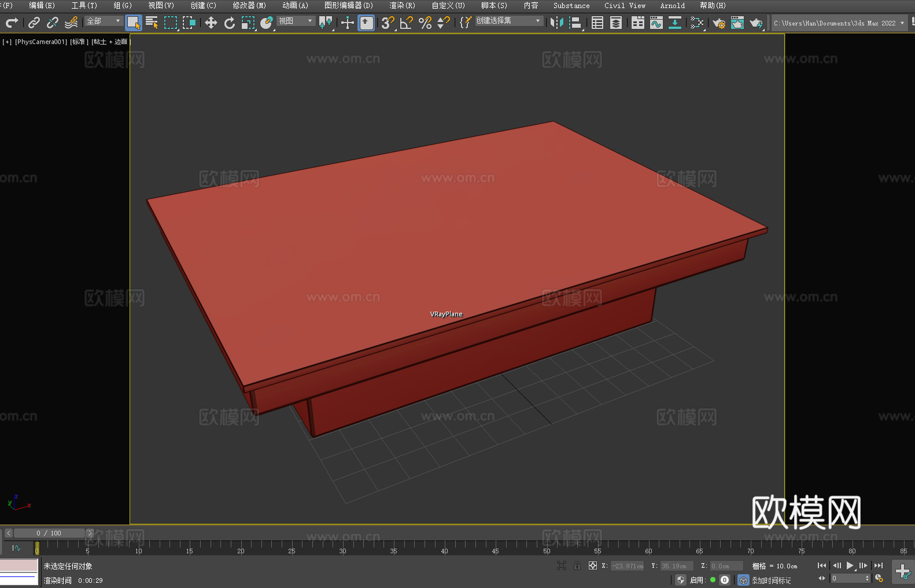Click Go to Start playback button
This screenshot has height=588, width=915.
click(822, 565)
